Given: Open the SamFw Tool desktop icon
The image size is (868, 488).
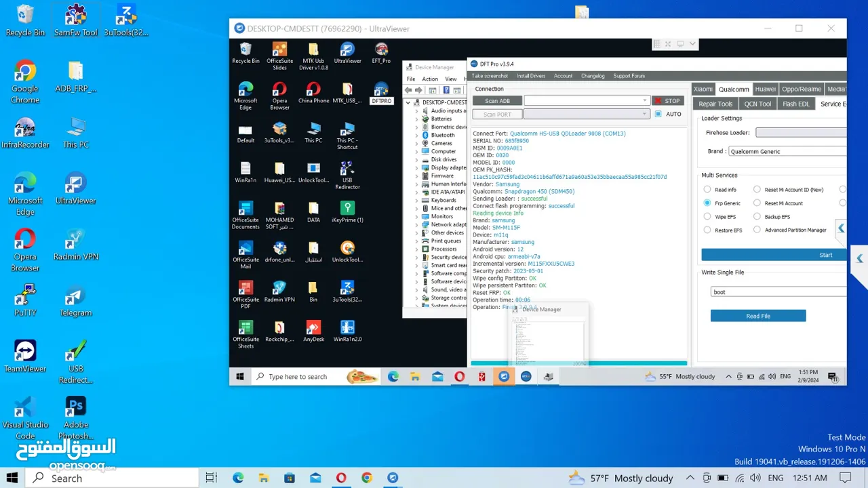Looking at the screenshot, I should (x=75, y=20).
